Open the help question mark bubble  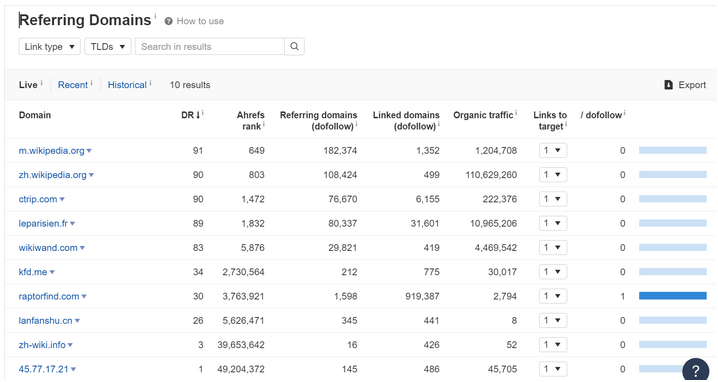[x=695, y=370]
